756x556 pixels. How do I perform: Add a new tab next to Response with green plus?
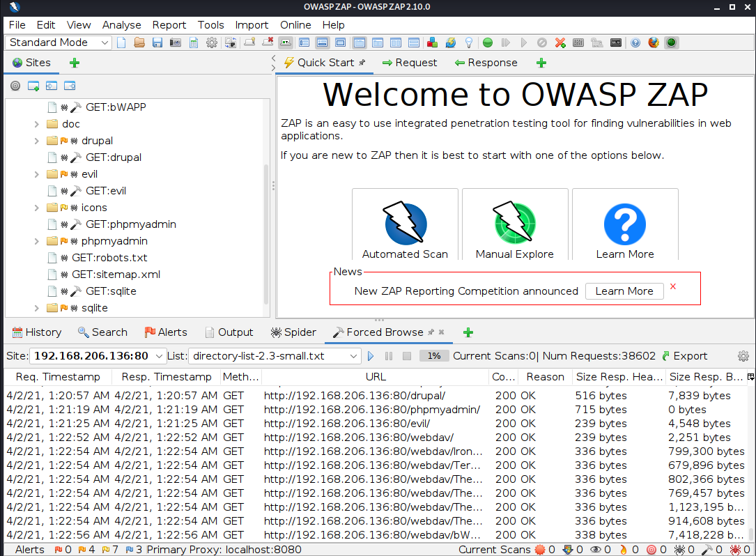pyautogui.click(x=541, y=63)
